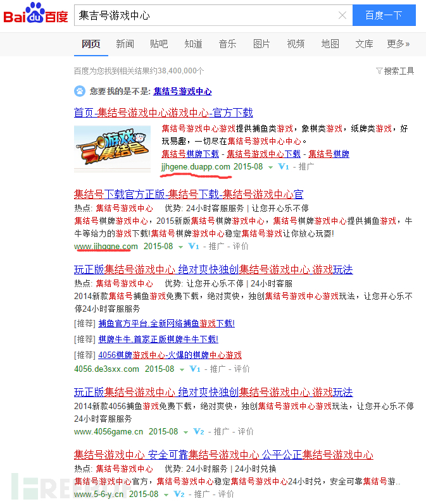This screenshot has height=504, width=426.
Task: Open result 集结号游戏中心 安全可靠集结号游戏中心
Action: coord(223,455)
